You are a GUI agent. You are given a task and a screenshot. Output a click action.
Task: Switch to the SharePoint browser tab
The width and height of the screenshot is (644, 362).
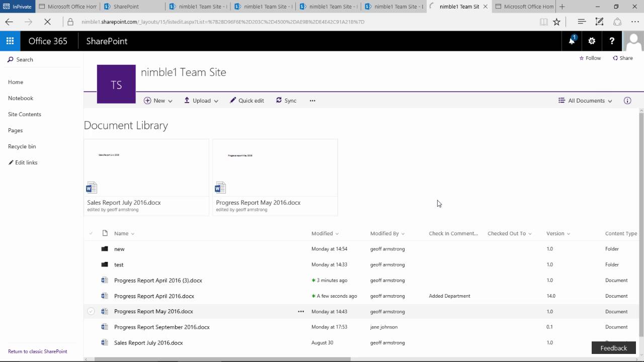coord(132,7)
